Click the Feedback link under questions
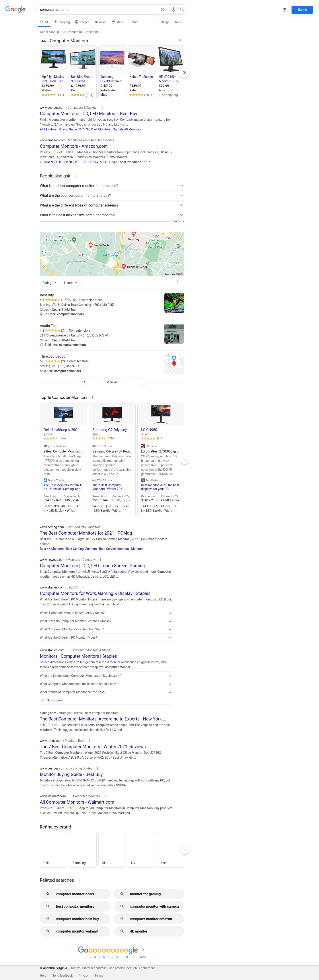The image size is (319, 980). point(179,221)
